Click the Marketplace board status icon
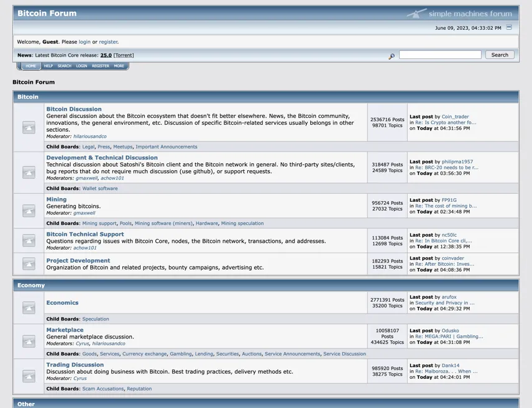The height and width of the screenshot is (408, 532). coord(29,341)
